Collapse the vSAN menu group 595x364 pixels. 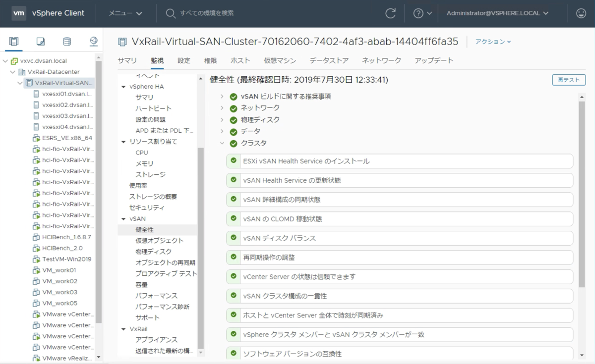123,218
